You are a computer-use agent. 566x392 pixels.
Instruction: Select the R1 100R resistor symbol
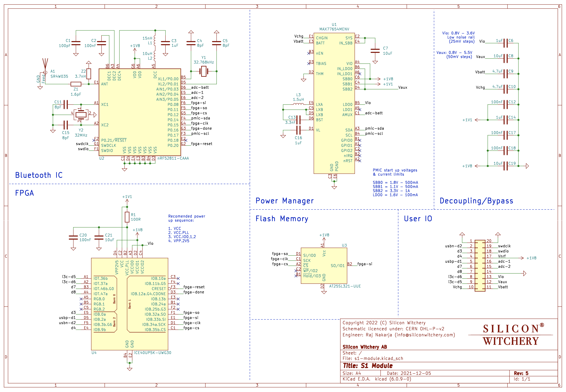[127, 217]
